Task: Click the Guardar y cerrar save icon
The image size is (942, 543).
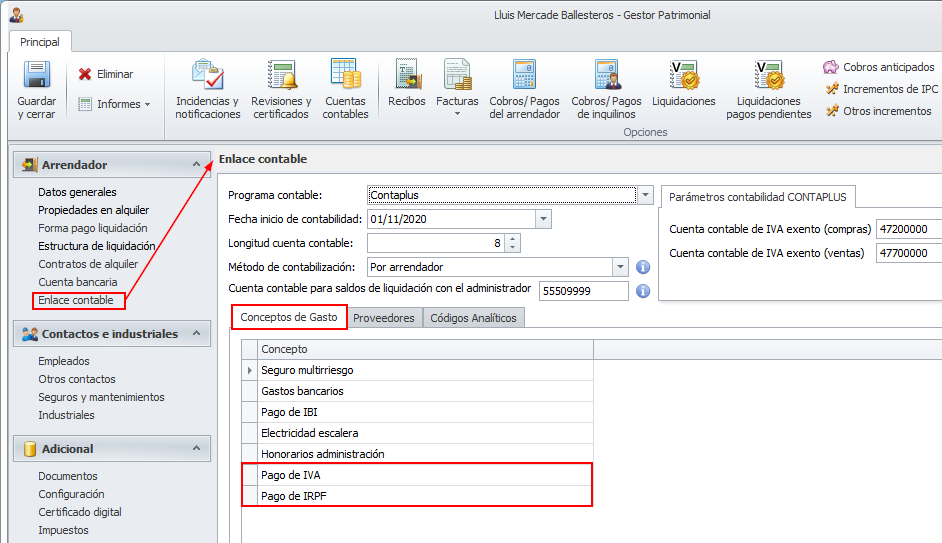Action: tap(36, 74)
